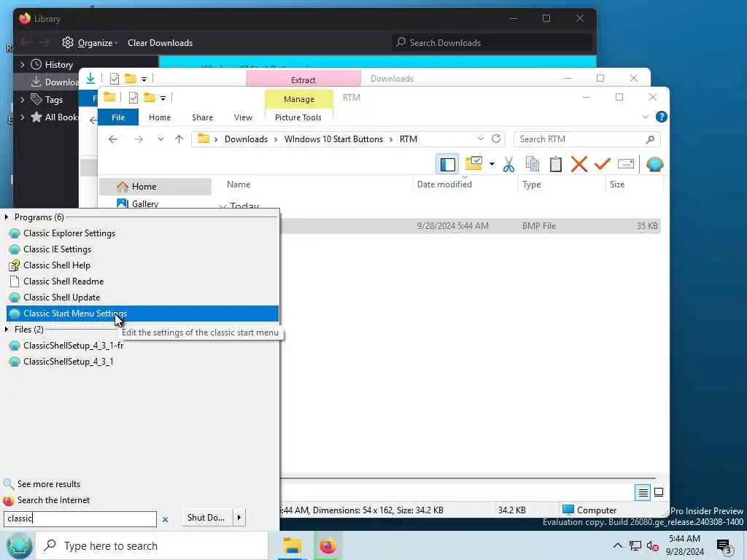Click See more results
Image resolution: width=747 pixels, height=560 pixels.
point(49,484)
